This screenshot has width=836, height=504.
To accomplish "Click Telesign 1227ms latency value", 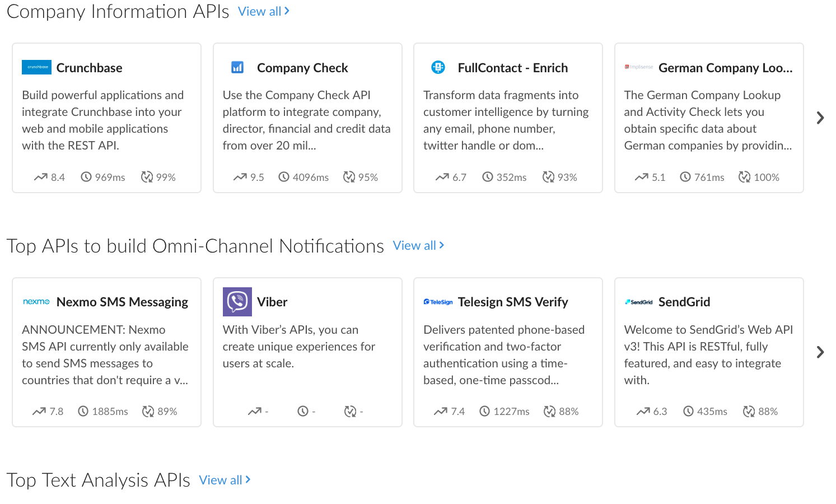I will pyautogui.click(x=512, y=412).
